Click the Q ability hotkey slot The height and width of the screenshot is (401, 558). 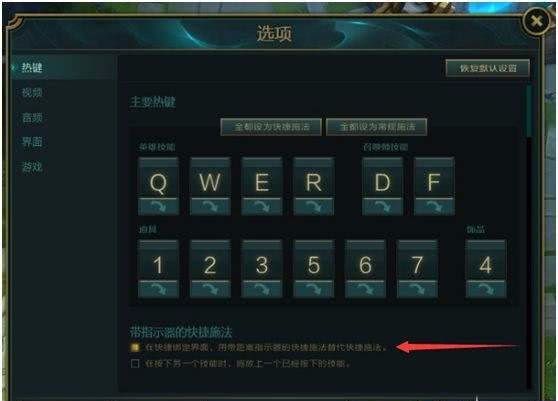(x=158, y=178)
